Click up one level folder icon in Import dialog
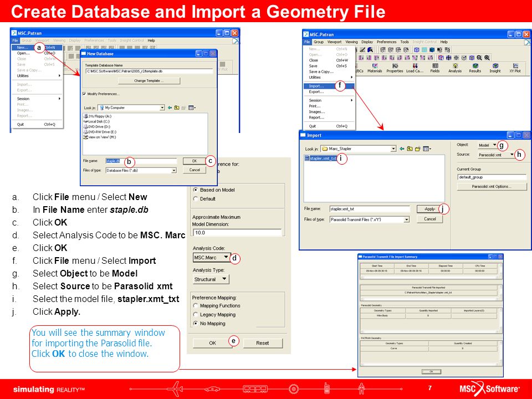 pos(410,149)
